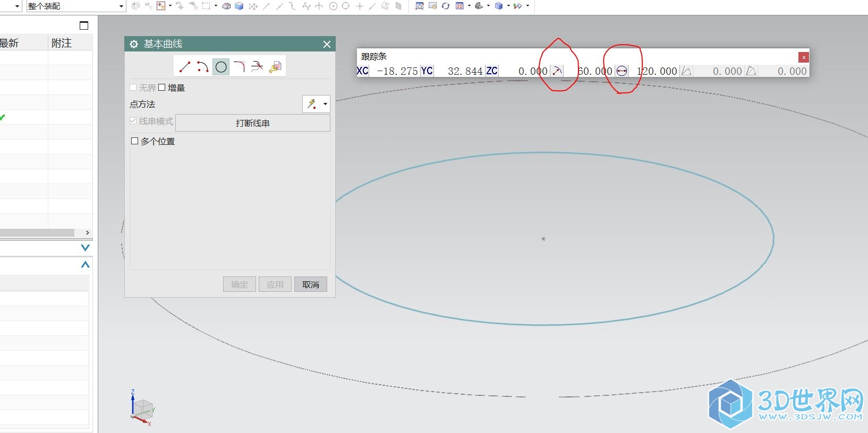Screen dimensions: 868x433
Task: Click the selection filter funnel icon in toolbar
Action: (x=161, y=6)
